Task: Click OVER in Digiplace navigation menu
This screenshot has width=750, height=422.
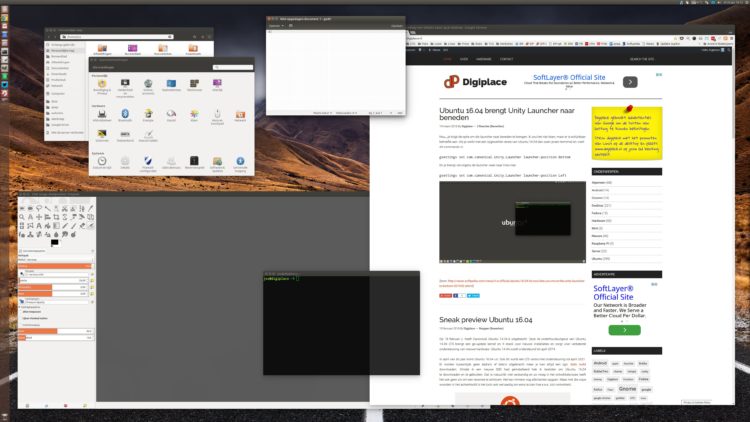Action: click(463, 59)
